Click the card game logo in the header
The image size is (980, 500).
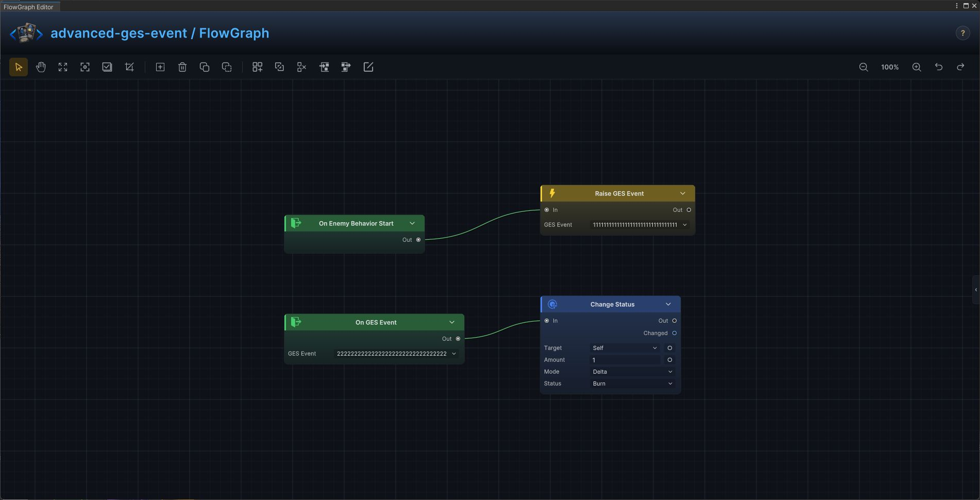[x=26, y=33]
